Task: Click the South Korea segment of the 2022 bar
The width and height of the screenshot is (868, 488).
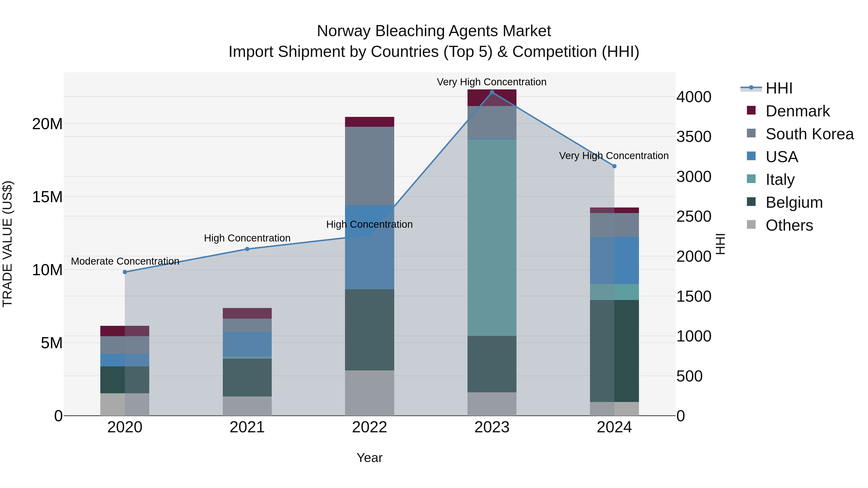Action: pyautogui.click(x=370, y=166)
